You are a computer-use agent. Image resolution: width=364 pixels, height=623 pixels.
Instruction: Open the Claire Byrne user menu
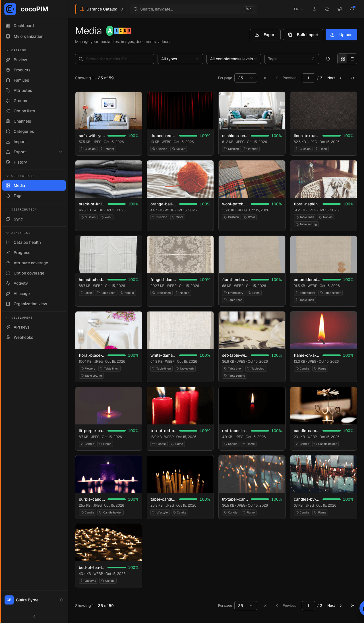click(x=34, y=600)
